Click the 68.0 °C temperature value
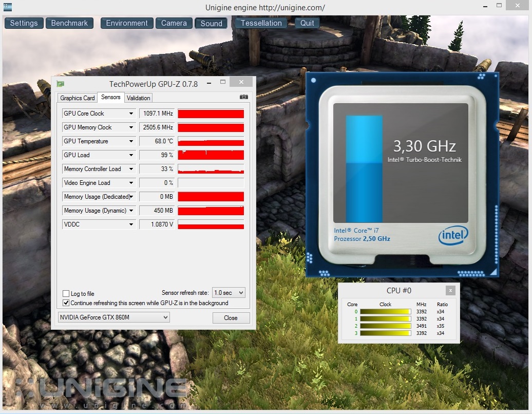This screenshot has height=414, width=532. tap(157, 141)
